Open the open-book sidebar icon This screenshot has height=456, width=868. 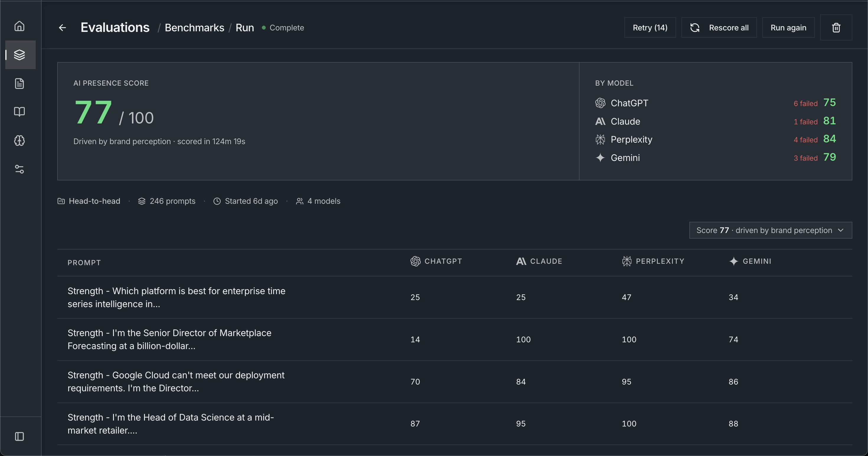point(19,112)
